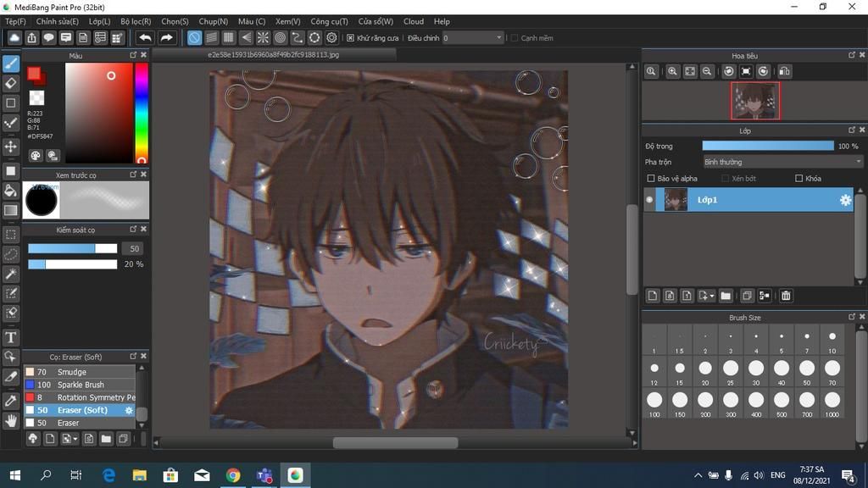Select the Bucket fill tool
This screenshot has height=488, width=868.
(10, 191)
